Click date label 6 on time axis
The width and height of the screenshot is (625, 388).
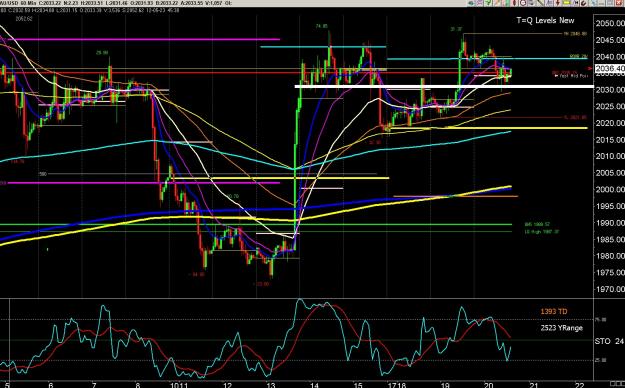[51, 385]
